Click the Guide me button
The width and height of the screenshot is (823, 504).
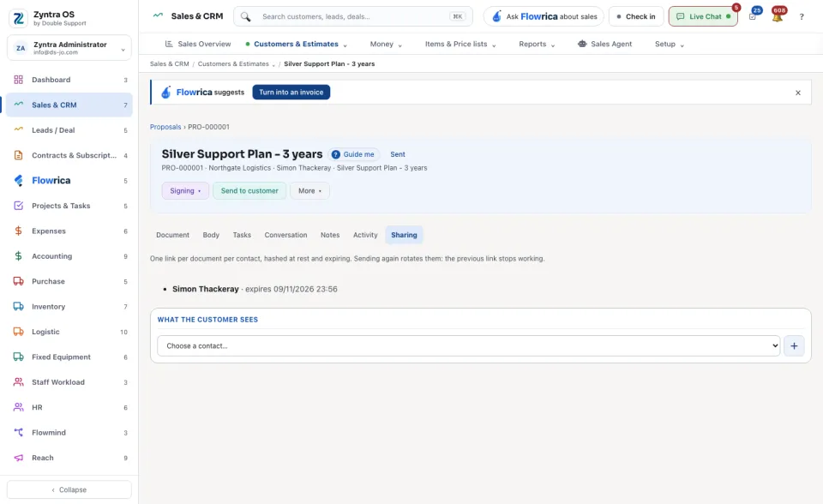pyautogui.click(x=353, y=154)
